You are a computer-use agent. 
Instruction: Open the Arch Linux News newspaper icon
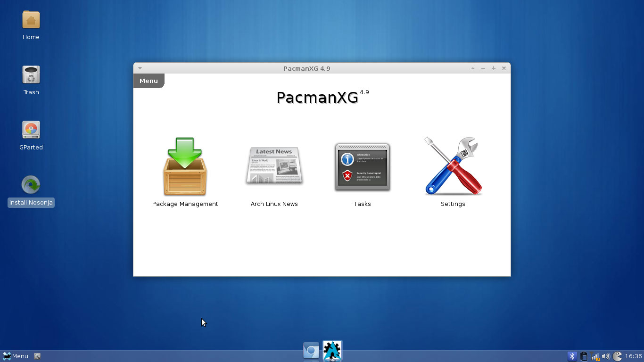tap(274, 166)
